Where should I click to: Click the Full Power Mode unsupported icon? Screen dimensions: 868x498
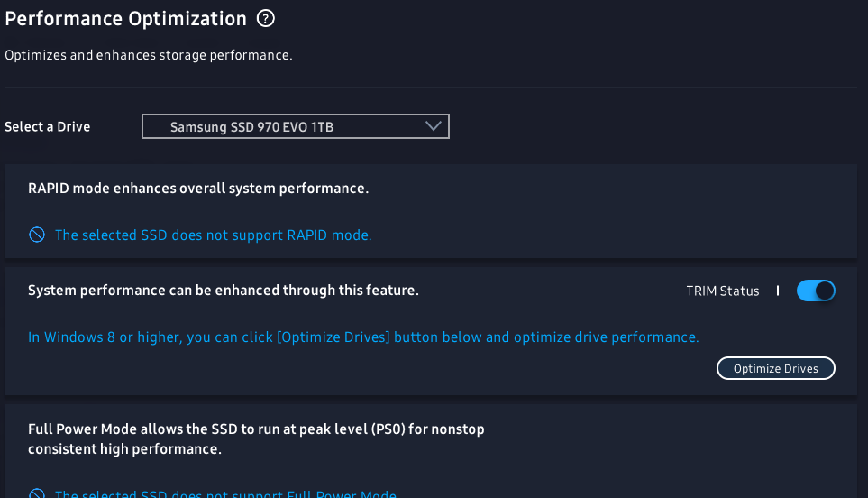37,493
